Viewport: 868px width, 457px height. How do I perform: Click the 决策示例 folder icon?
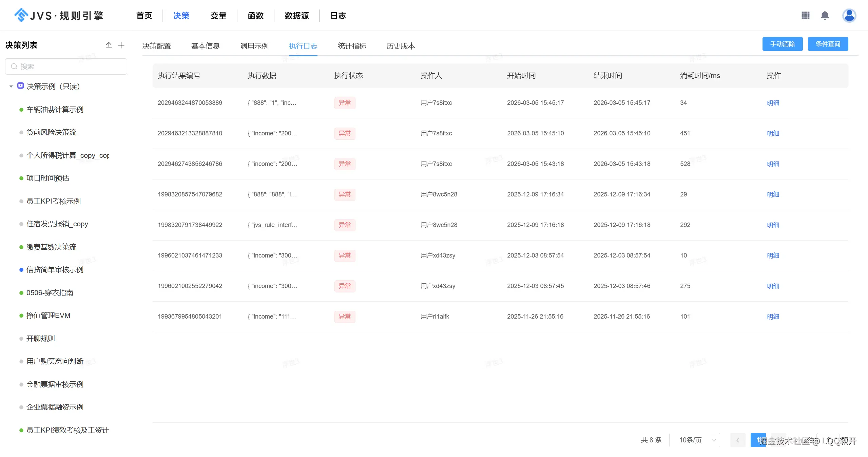20,86
